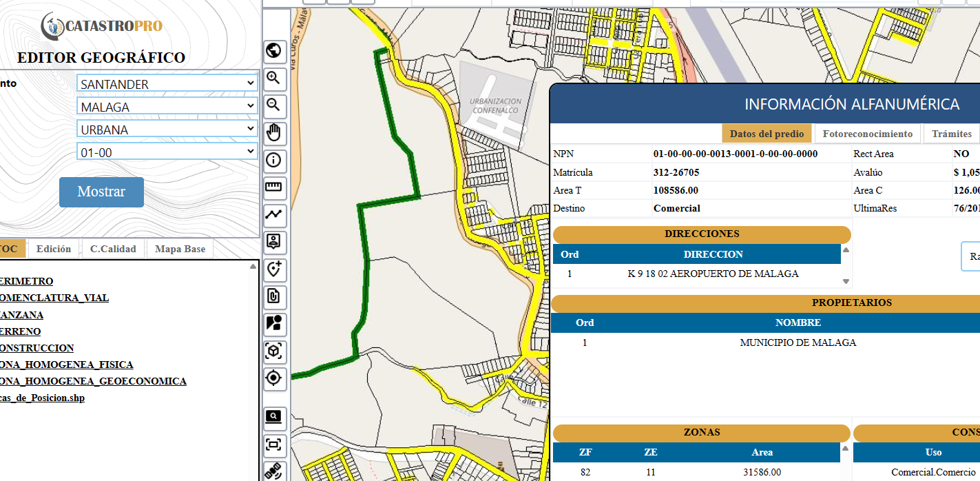980x481 pixels.
Task: Click the target locate position icon
Action: pyautogui.click(x=274, y=378)
